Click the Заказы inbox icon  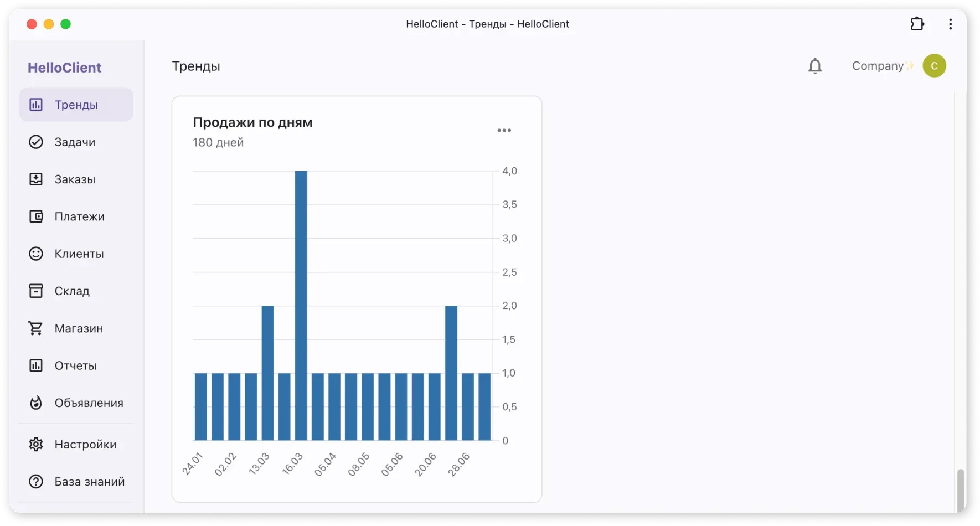[36, 179]
